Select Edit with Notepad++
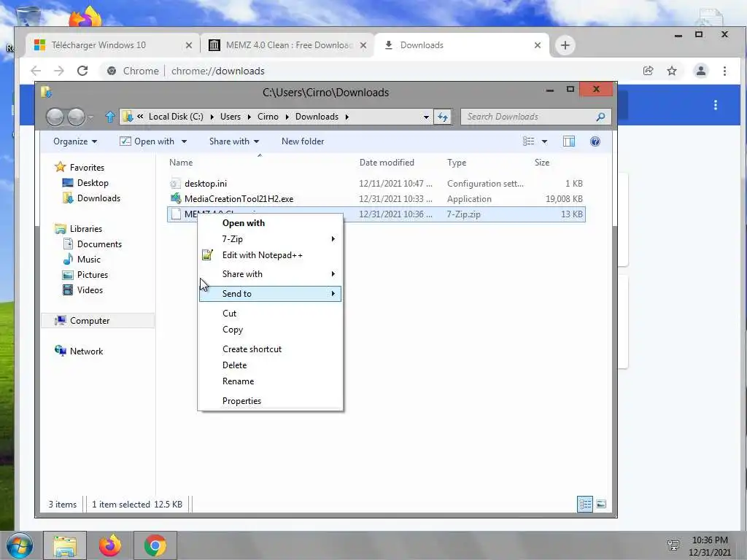This screenshot has height=560, width=747. click(270, 255)
